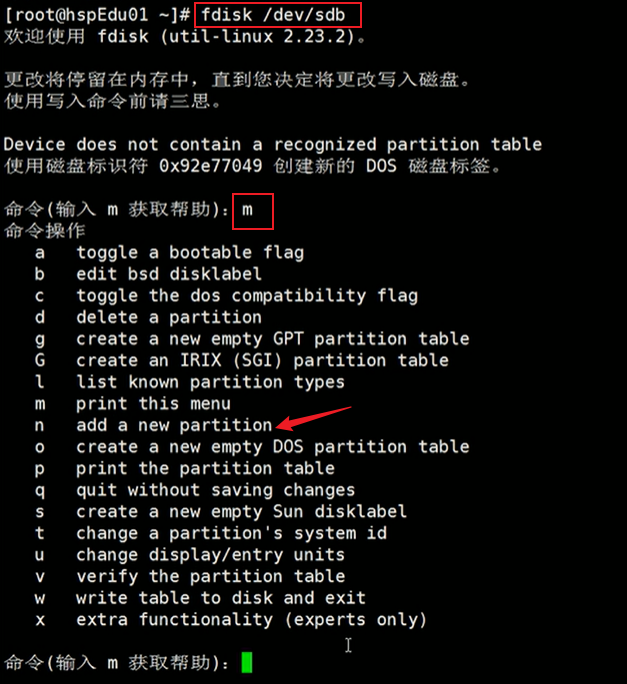Click the 'Device does not contain' warning line
627x684 pixels.
[x=273, y=145]
